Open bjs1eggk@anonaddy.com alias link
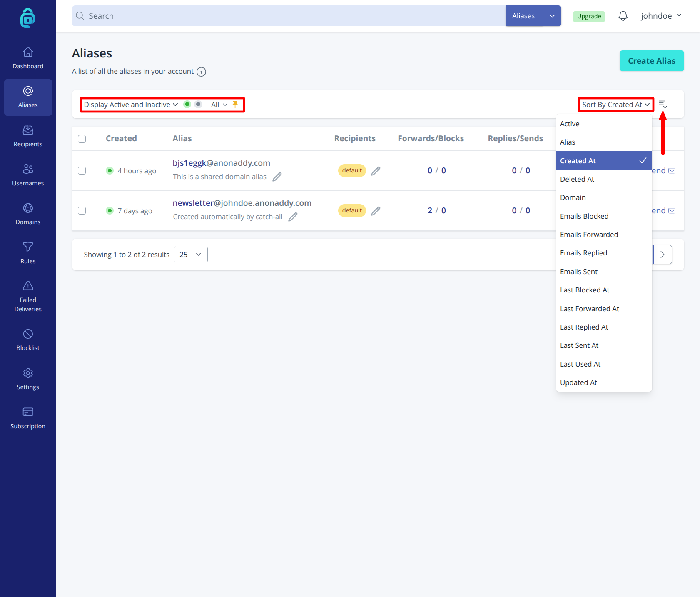 click(x=222, y=163)
